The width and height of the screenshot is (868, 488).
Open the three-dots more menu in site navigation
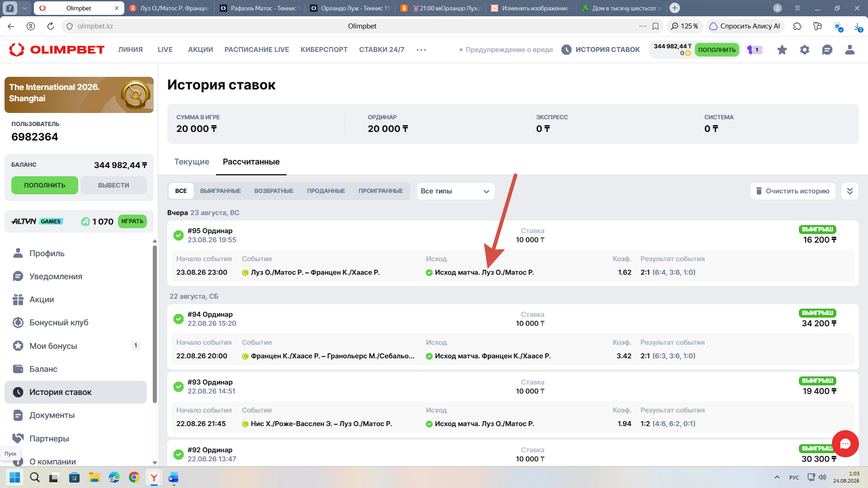pos(421,50)
